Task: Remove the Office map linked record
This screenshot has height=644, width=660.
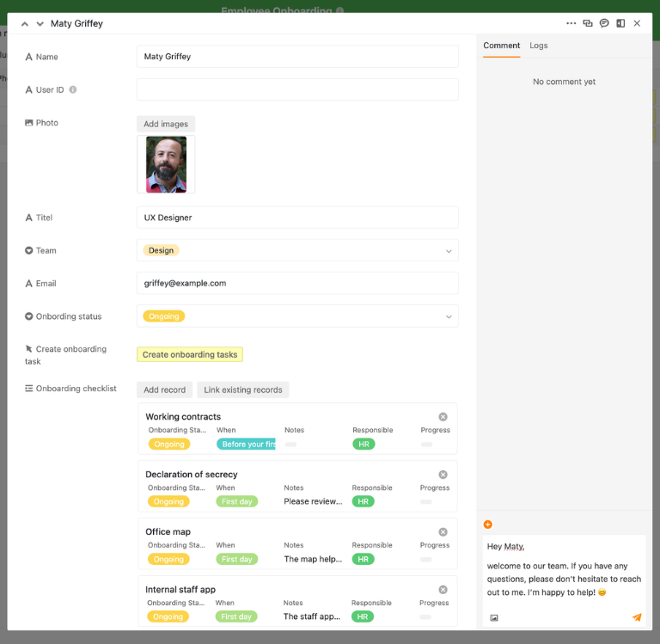Action: [443, 532]
